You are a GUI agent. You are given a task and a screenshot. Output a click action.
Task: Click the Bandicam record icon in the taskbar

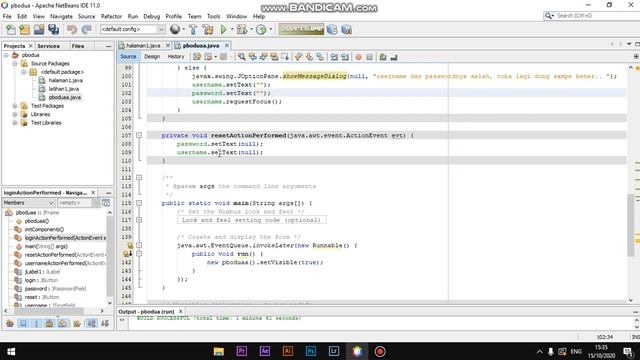pos(380,351)
